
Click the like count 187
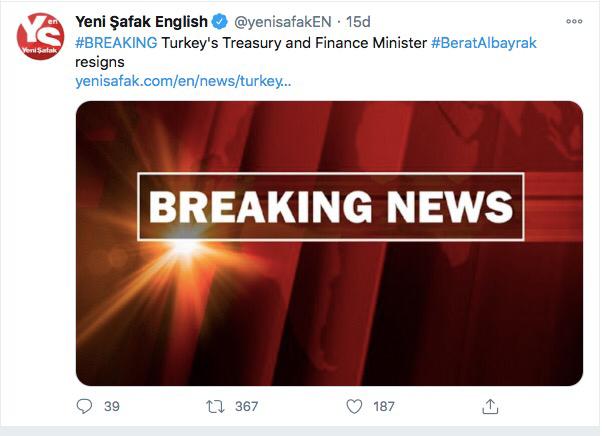[383, 406]
